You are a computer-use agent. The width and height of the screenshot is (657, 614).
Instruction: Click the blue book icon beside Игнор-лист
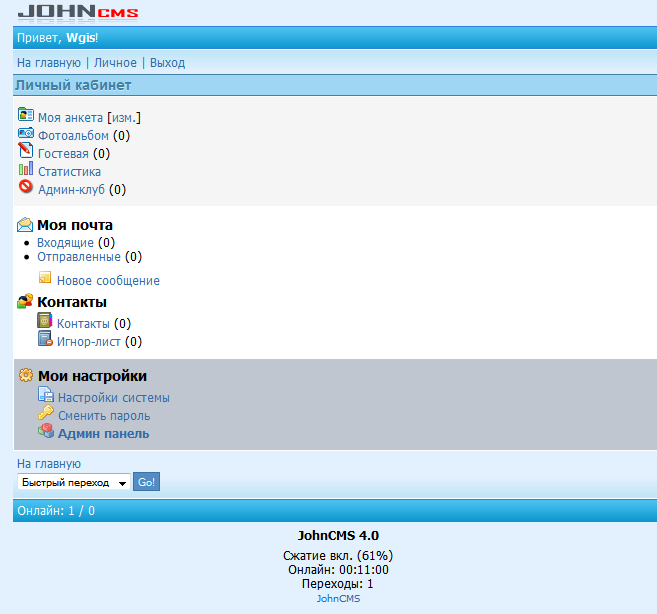pyautogui.click(x=45, y=339)
